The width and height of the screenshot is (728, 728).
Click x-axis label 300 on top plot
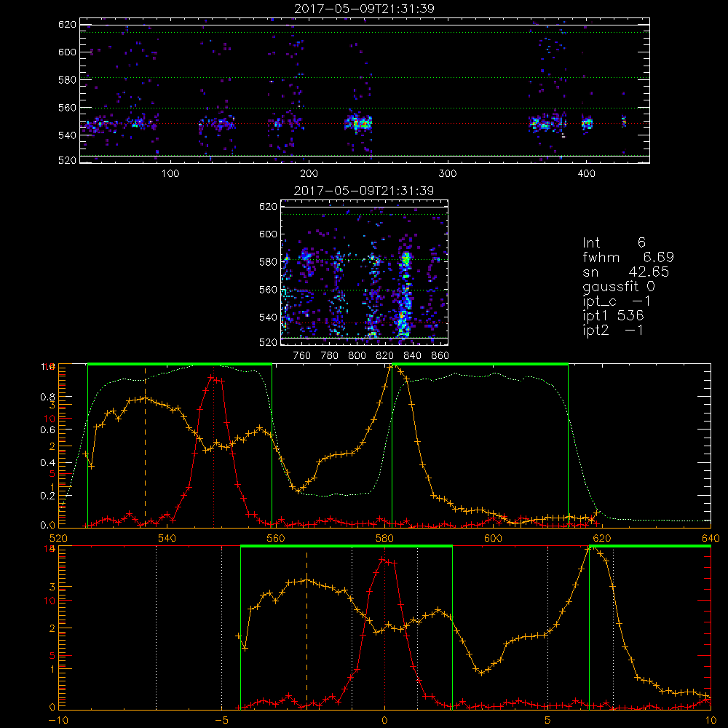pos(448,174)
